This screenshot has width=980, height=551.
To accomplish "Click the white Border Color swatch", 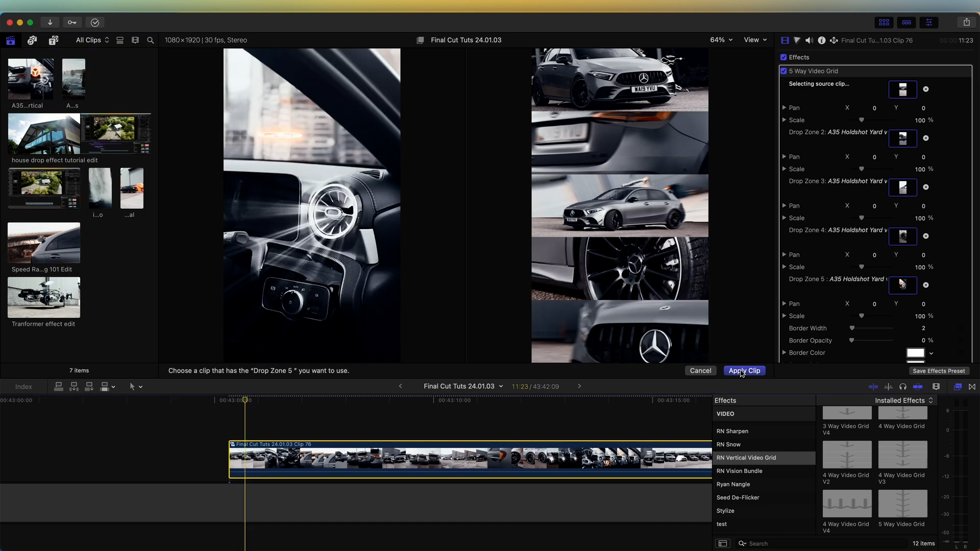I will (915, 353).
